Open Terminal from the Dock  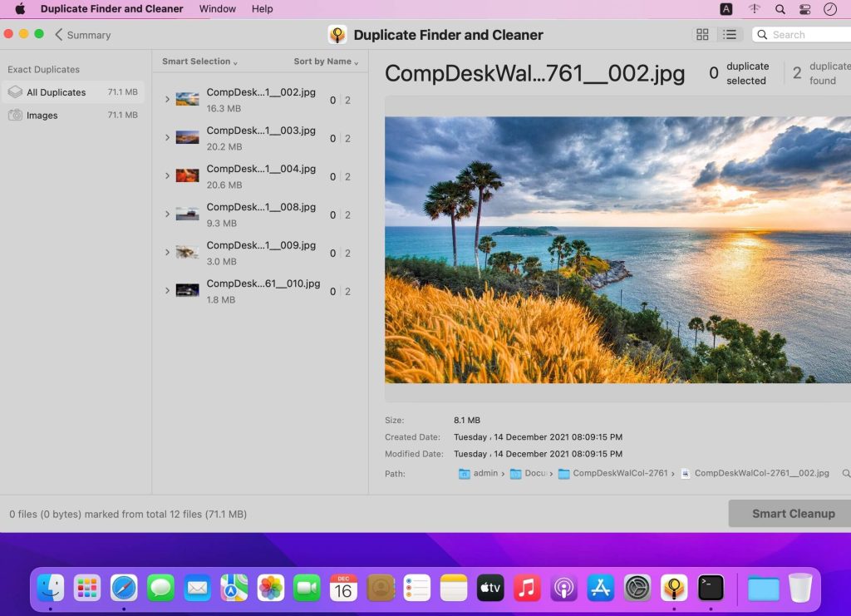[x=711, y=588]
